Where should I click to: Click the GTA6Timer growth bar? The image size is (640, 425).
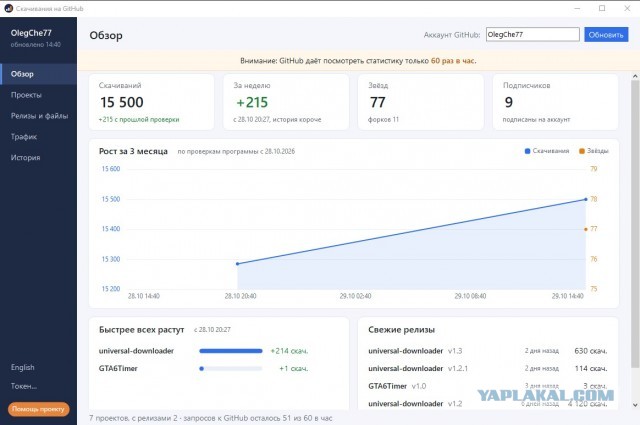(231, 369)
